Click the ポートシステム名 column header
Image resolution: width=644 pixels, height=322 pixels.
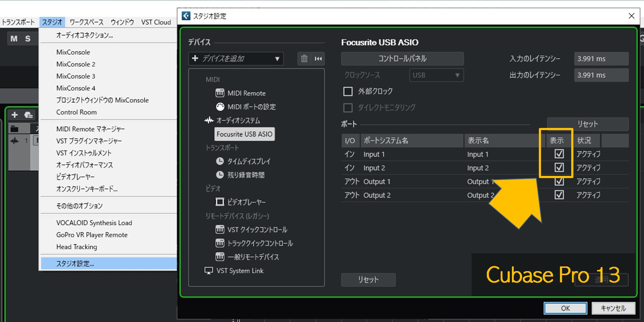tap(412, 140)
